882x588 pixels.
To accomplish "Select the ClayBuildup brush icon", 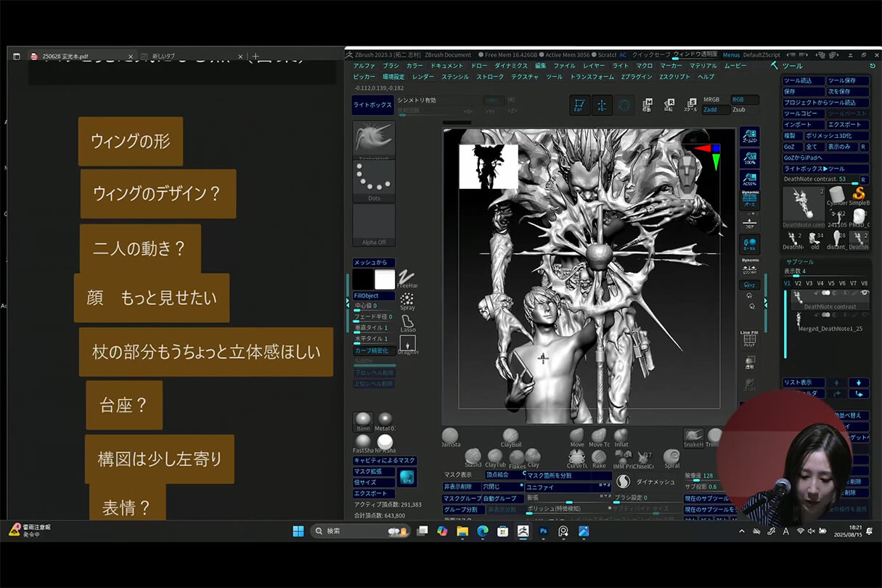I will [x=512, y=436].
